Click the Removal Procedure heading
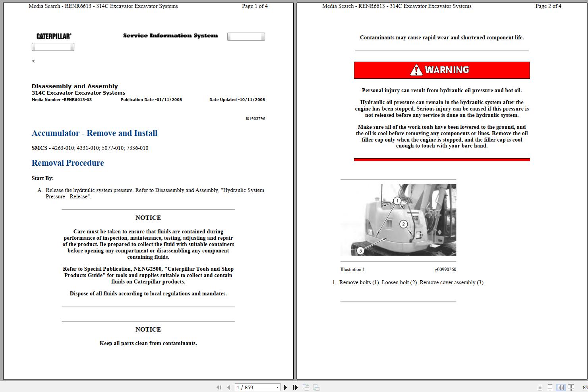The width and height of the screenshot is (588, 392). [68, 163]
